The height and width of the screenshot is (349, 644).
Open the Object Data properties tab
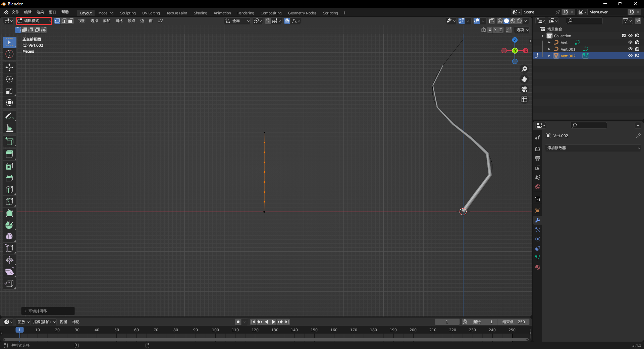click(x=538, y=258)
